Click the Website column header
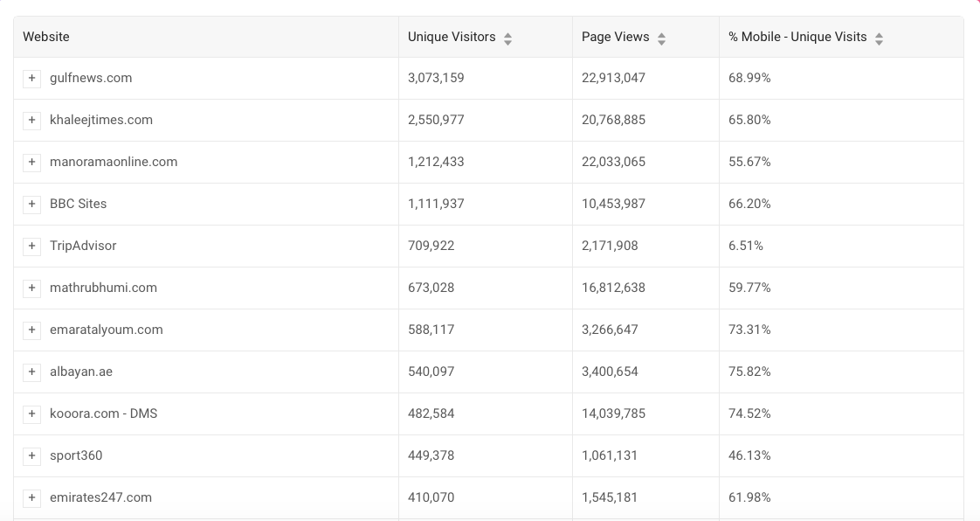Screen dimensions: 980x521 [x=206, y=37]
